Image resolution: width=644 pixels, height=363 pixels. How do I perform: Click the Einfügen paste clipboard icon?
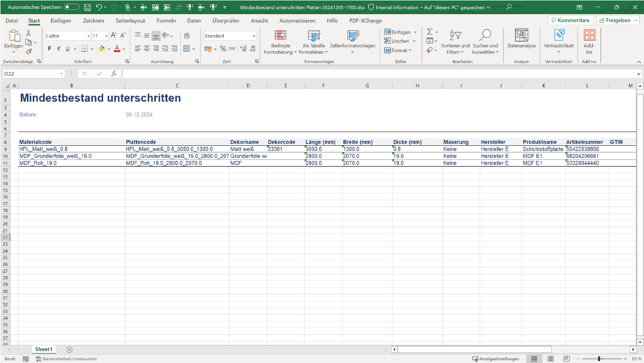(14, 36)
